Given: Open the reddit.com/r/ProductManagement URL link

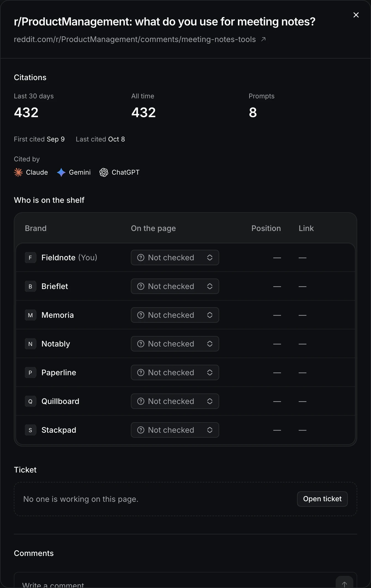Looking at the screenshot, I should coord(135,39).
